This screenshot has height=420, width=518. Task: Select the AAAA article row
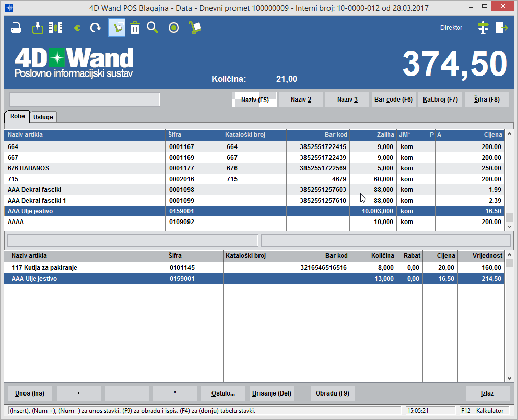point(254,221)
